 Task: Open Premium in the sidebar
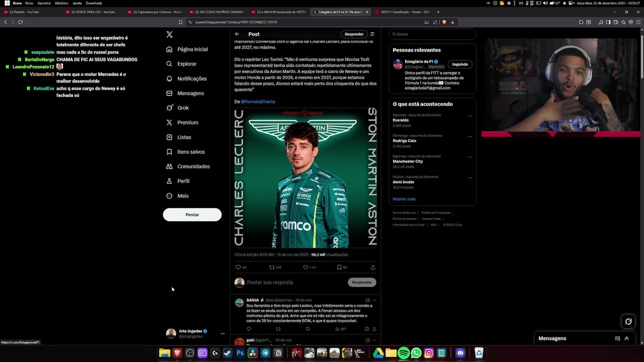pyautogui.click(x=182, y=122)
